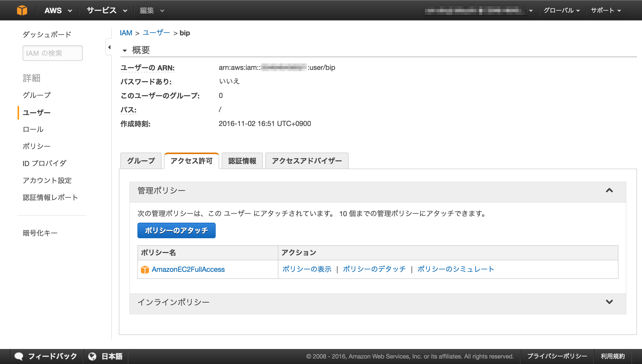
Task: Open グループ in the sidebar
Action: tap(37, 95)
